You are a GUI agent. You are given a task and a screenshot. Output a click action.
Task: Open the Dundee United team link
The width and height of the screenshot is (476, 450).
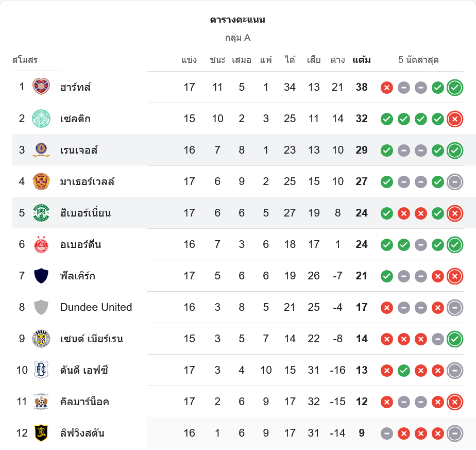(x=96, y=307)
